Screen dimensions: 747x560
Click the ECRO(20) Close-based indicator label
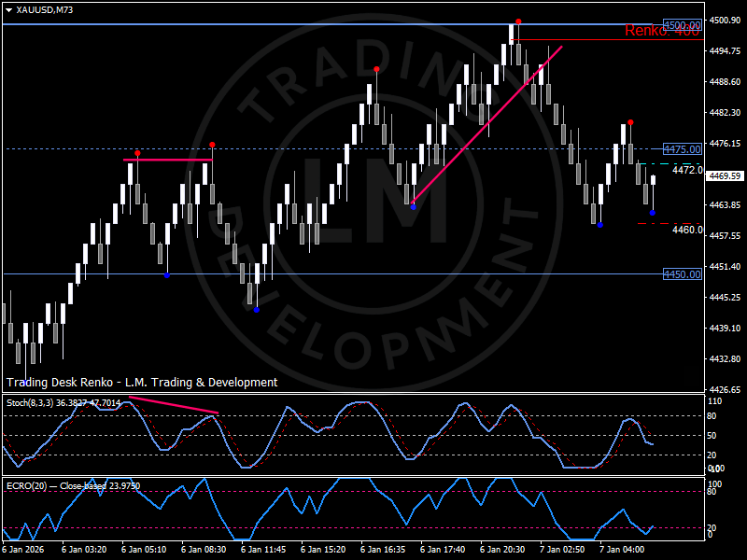coord(74,486)
